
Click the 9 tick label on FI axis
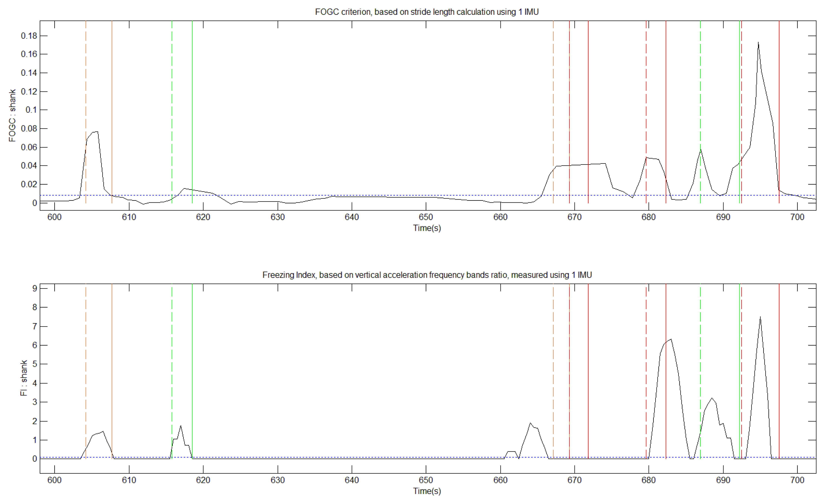[x=34, y=288]
